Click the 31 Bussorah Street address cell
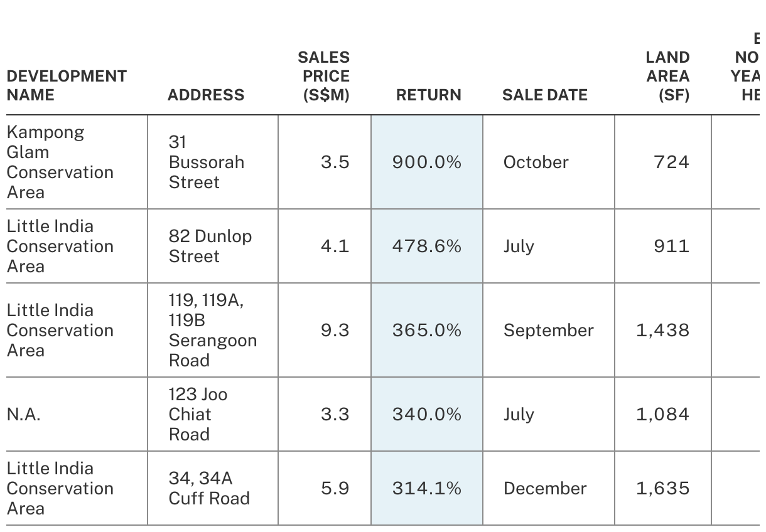 (x=207, y=162)
